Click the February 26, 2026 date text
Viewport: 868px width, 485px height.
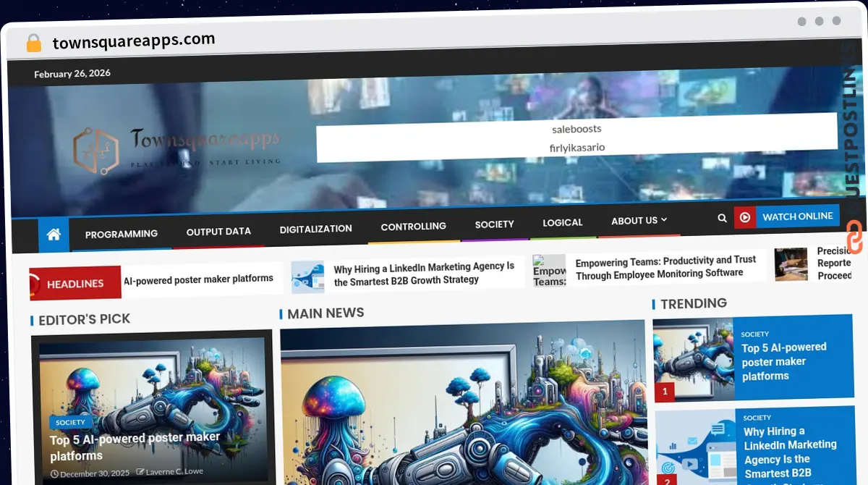pyautogui.click(x=72, y=73)
